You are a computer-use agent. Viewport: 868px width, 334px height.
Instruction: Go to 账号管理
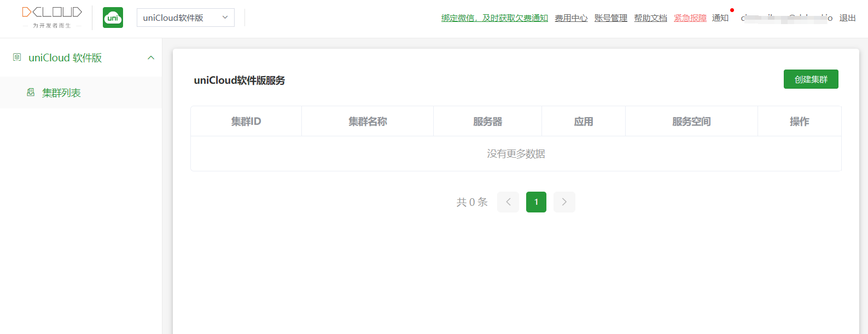tap(611, 18)
